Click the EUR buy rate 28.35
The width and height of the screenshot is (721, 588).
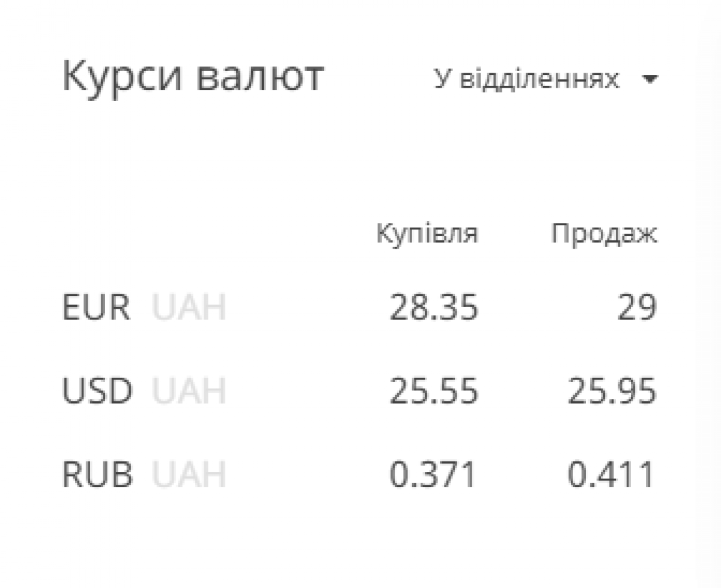point(434,309)
